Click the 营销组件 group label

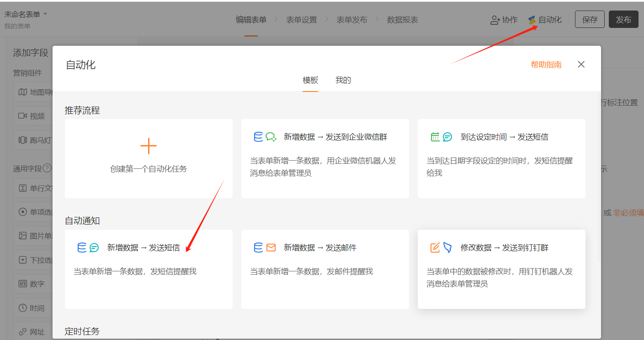point(27,73)
